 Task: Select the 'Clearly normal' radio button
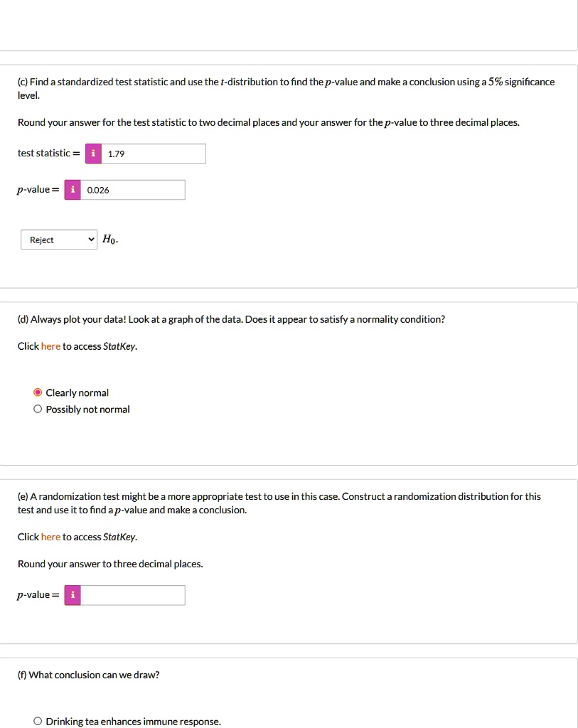[x=38, y=392]
